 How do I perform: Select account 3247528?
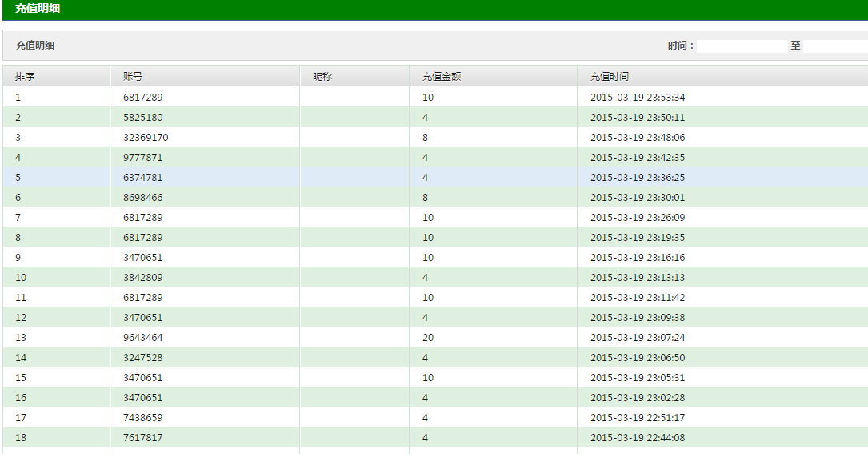143,358
